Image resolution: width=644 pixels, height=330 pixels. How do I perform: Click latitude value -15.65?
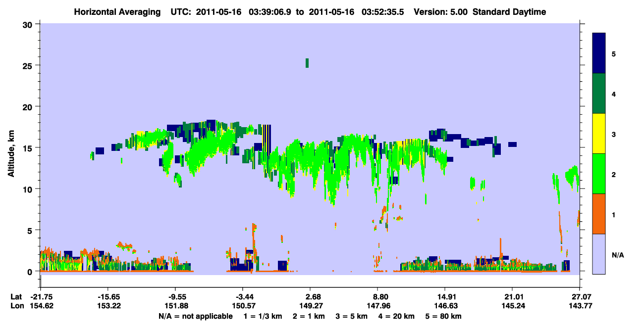point(107,296)
